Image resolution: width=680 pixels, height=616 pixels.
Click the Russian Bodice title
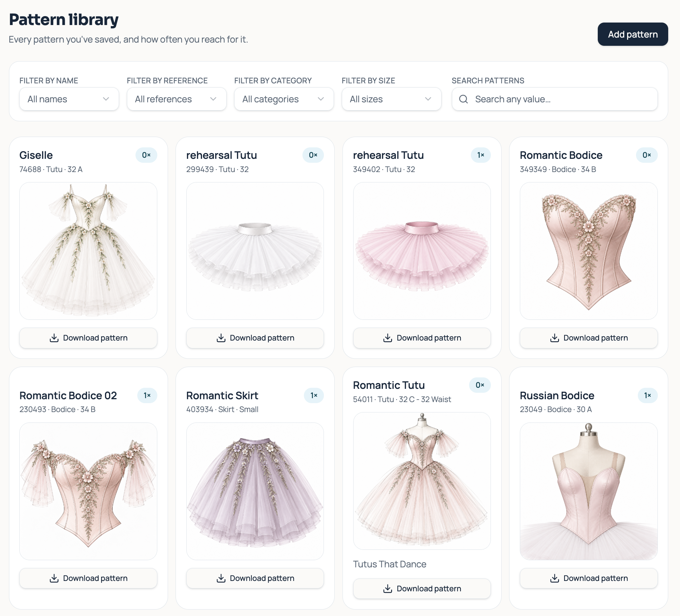click(557, 396)
